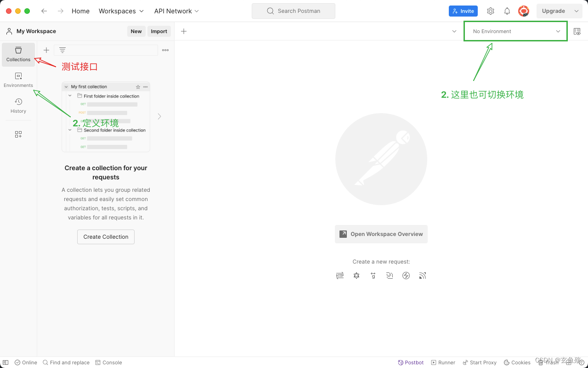The image size is (588, 368).
Task: Open the Upgrade dropdown arrow
Action: coord(577,11)
